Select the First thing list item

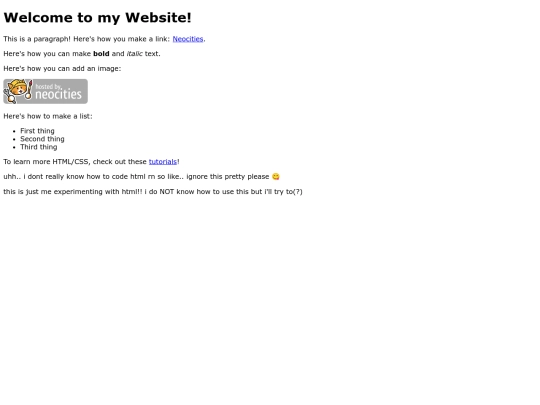pos(37,131)
